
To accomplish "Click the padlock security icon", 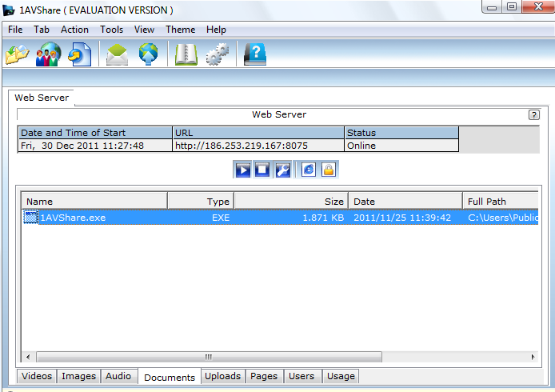I will (328, 170).
